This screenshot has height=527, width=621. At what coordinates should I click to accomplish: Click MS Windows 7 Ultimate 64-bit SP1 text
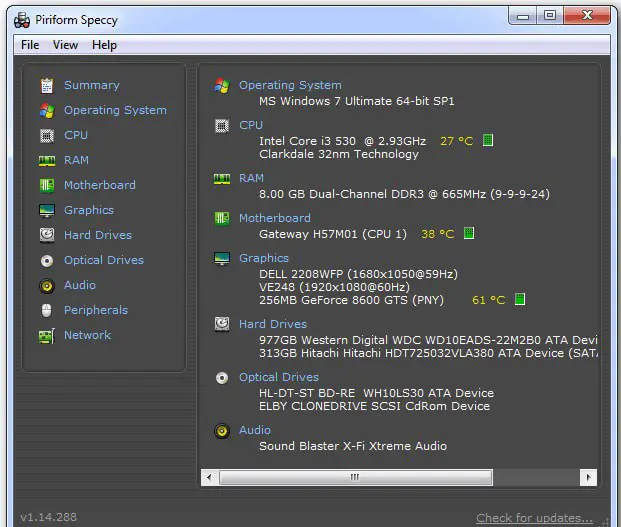(x=357, y=101)
